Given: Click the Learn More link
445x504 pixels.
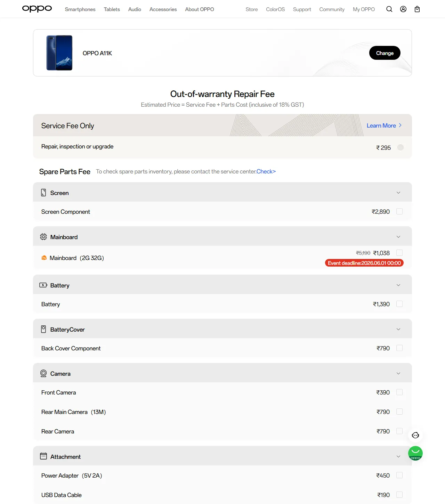Looking at the screenshot, I should pos(381,125).
